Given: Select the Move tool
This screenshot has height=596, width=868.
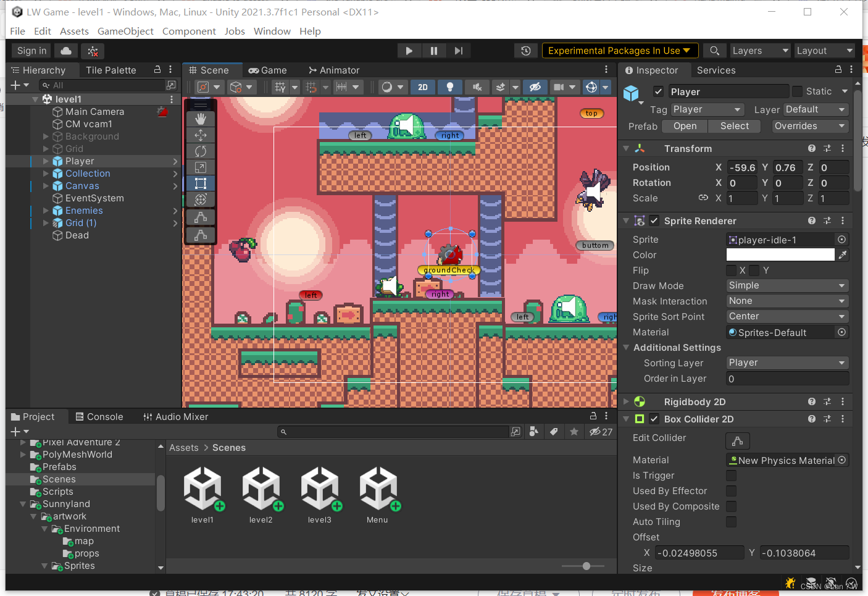Looking at the screenshot, I should pos(201,135).
